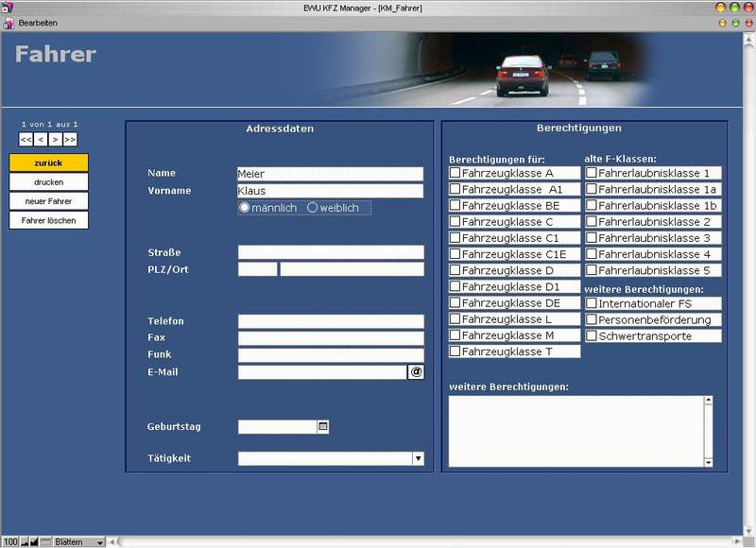Open the calendar picker next to Geburtstag
This screenshot has width=756, height=548.
pyautogui.click(x=323, y=426)
